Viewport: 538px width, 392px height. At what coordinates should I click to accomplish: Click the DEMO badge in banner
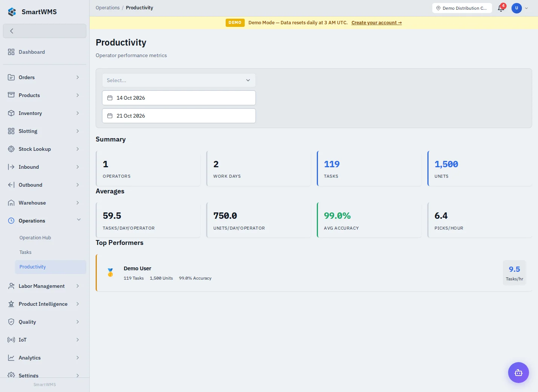[x=235, y=23]
